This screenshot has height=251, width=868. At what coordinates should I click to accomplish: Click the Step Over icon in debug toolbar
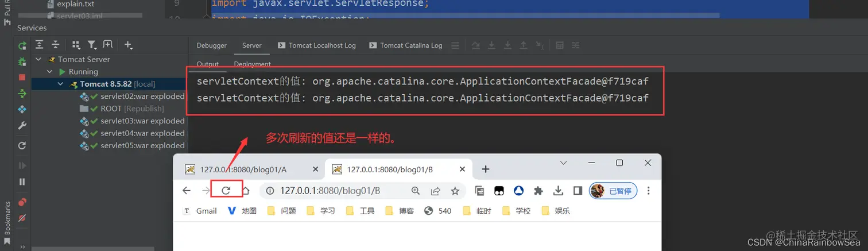click(x=476, y=45)
